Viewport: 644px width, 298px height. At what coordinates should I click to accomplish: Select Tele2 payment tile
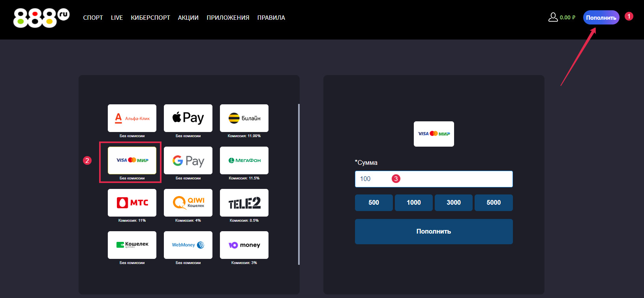[x=244, y=203]
